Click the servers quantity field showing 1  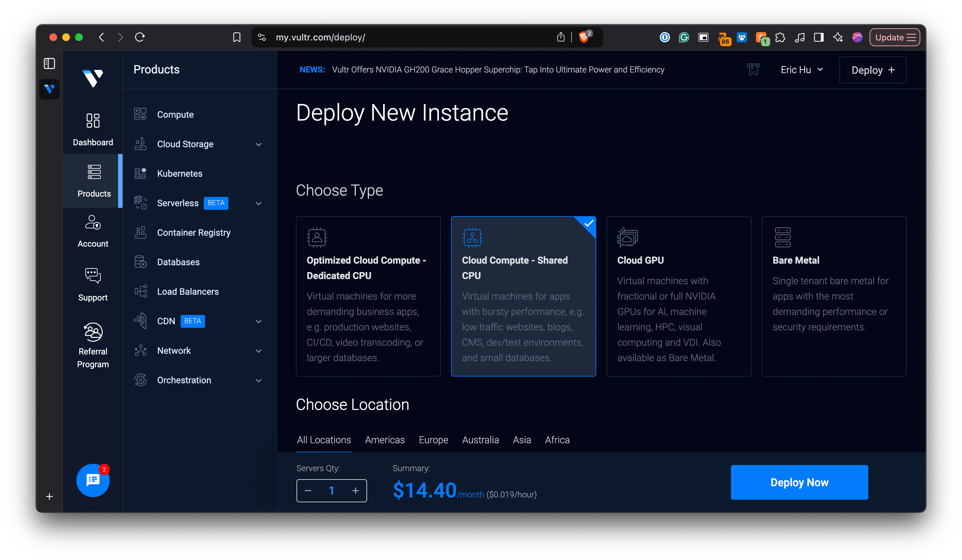coord(331,491)
